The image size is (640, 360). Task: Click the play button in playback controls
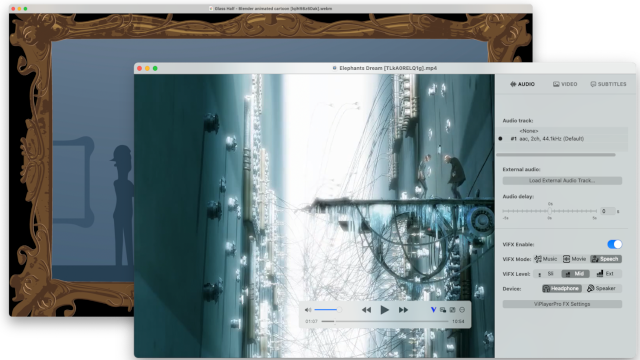(x=384, y=310)
